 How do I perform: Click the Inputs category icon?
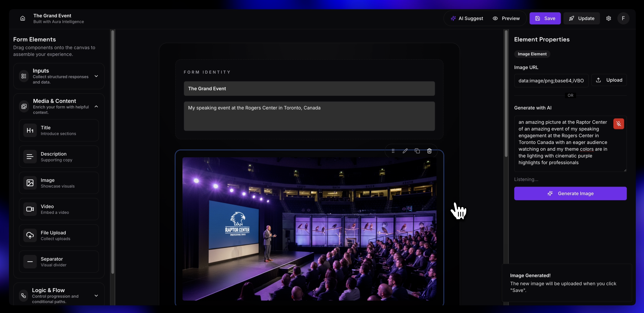click(x=24, y=76)
